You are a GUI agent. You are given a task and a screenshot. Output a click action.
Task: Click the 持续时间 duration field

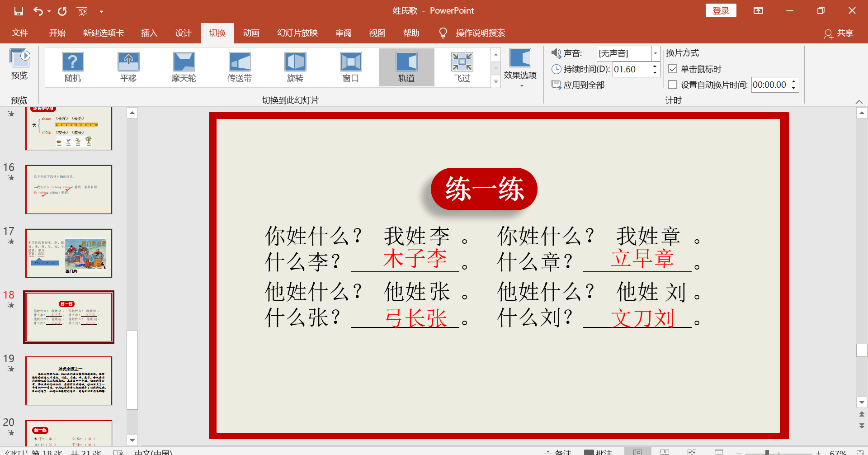[632, 69]
